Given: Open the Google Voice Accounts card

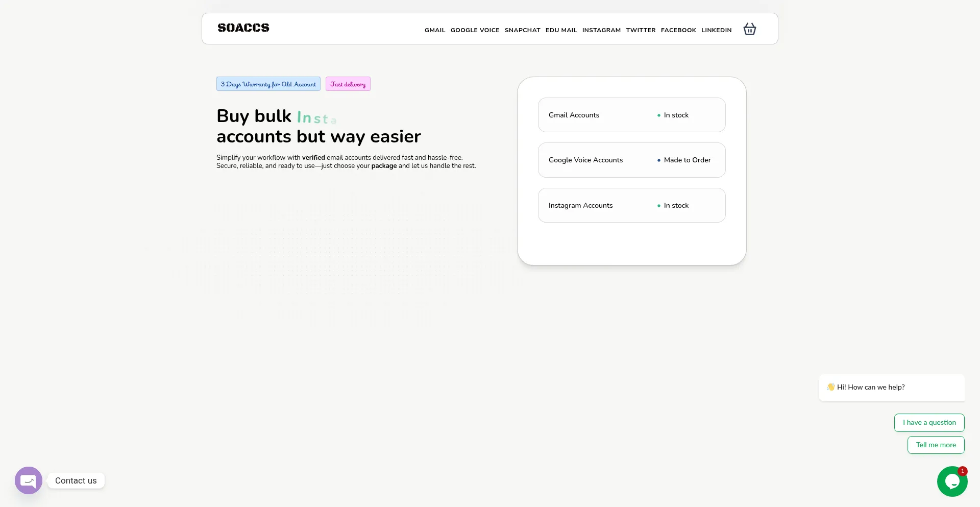Looking at the screenshot, I should pyautogui.click(x=631, y=160).
